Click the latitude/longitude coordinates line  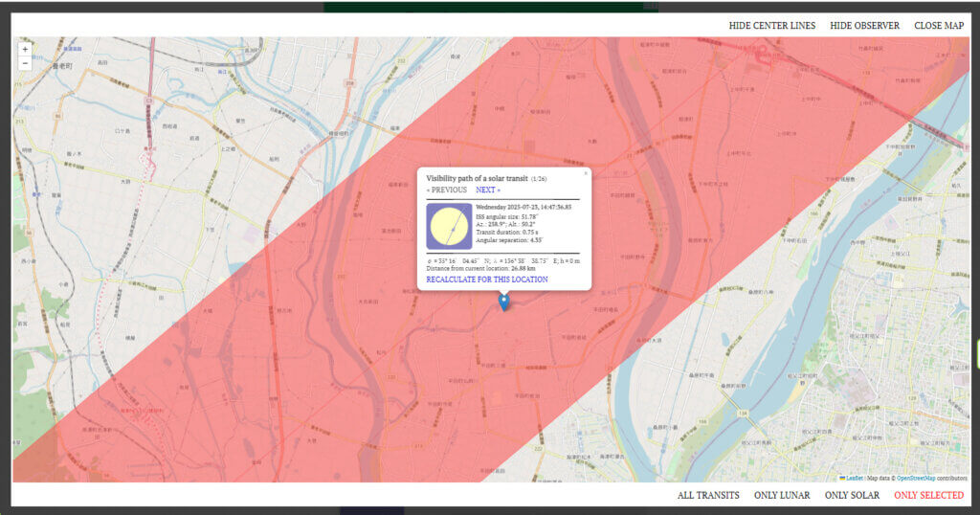[x=503, y=260]
